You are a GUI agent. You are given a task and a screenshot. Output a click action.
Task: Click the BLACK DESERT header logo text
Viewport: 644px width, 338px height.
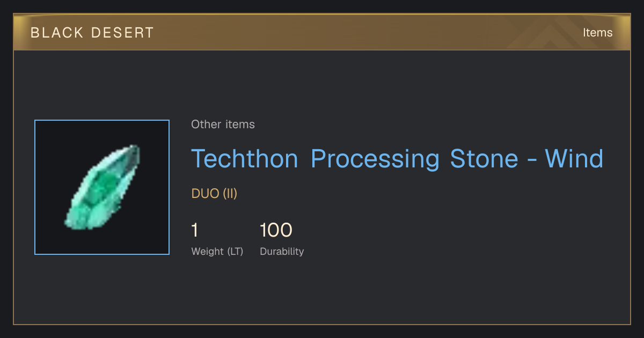point(92,33)
